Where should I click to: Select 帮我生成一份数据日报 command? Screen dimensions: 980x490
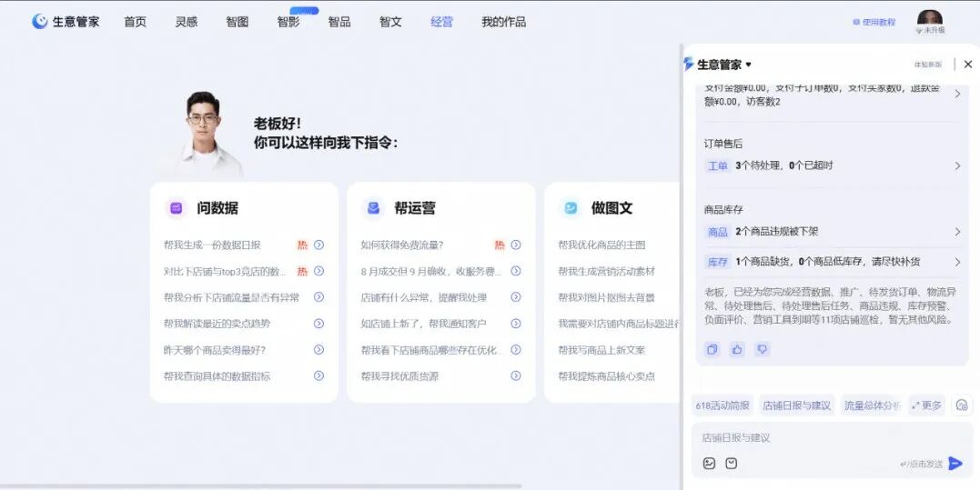tap(212, 245)
